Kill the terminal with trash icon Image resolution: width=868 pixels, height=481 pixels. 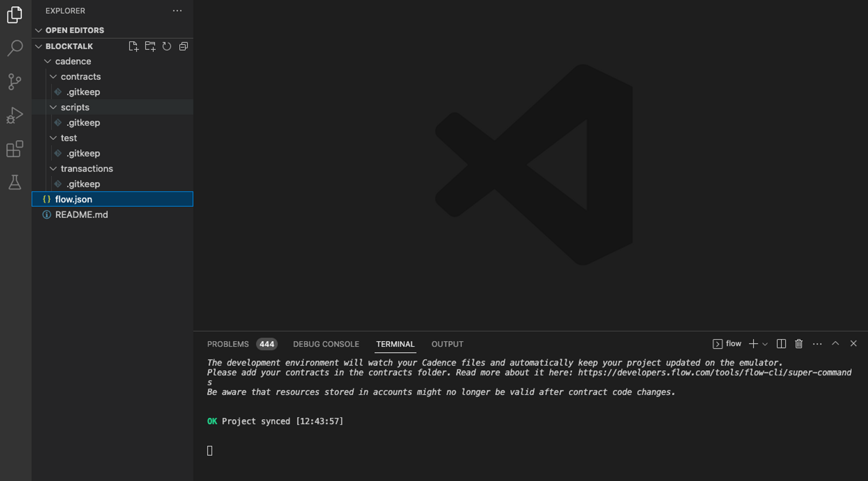(x=799, y=344)
